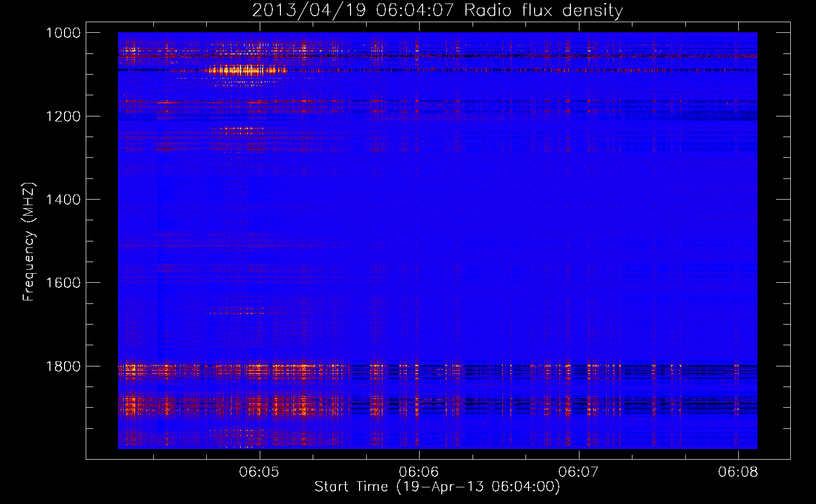Select the 1000 frequency tick label
This screenshot has width=816, height=504.
63,33
